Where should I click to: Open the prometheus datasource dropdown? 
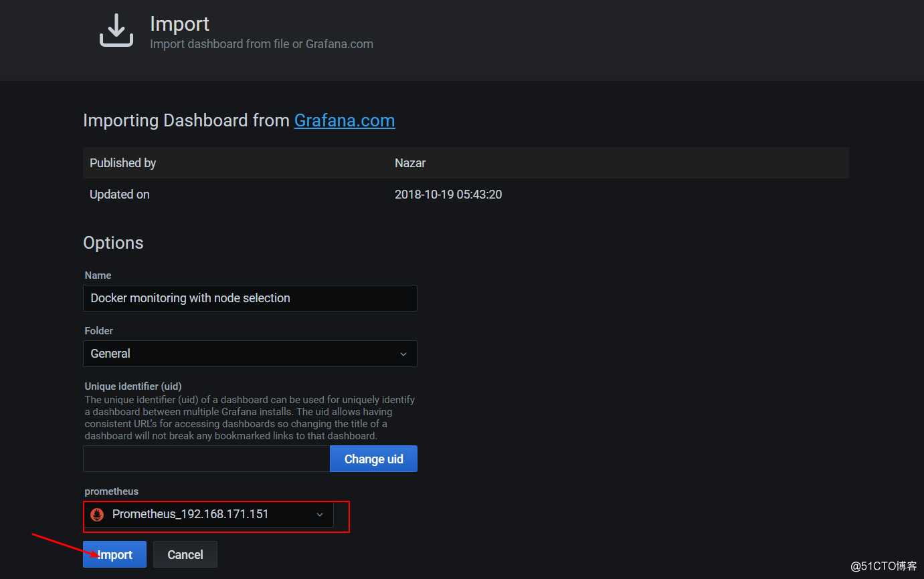pos(208,514)
